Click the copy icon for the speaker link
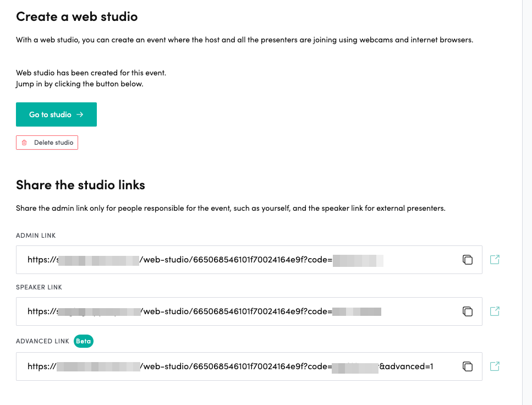The image size is (532, 405). (x=468, y=311)
